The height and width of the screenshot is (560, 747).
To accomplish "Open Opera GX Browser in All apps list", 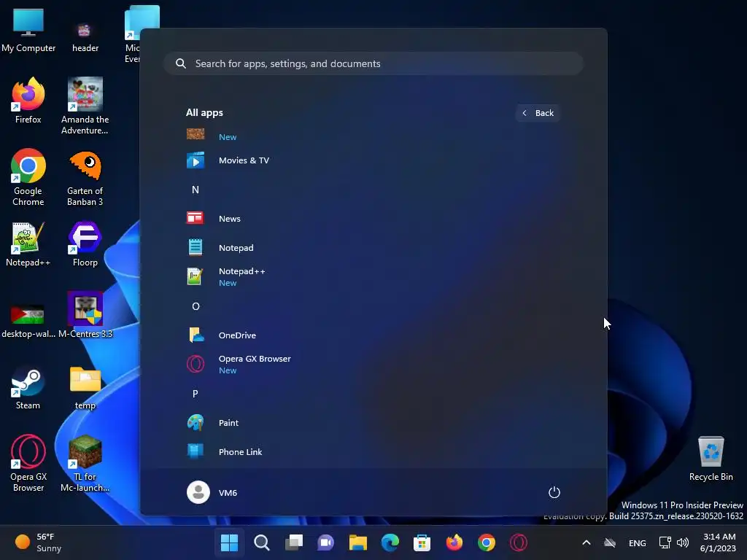I will pos(373,365).
